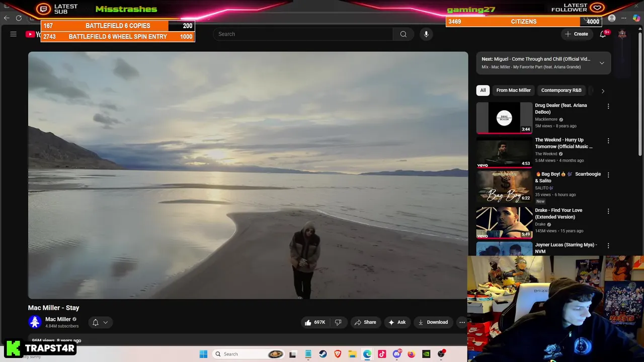Open more actions menu beside Download

point(462,322)
